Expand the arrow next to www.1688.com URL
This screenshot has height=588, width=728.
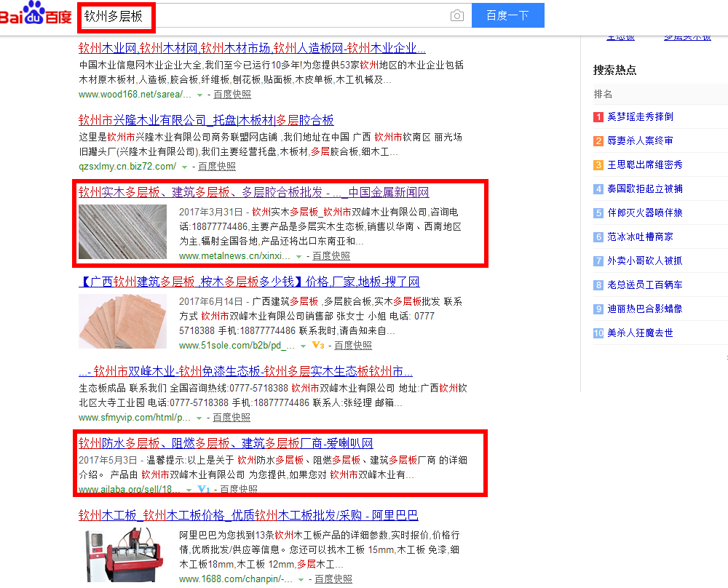pos(301,579)
